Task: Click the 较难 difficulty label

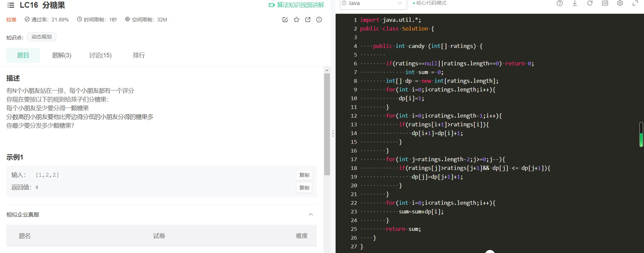Action: tap(11, 20)
